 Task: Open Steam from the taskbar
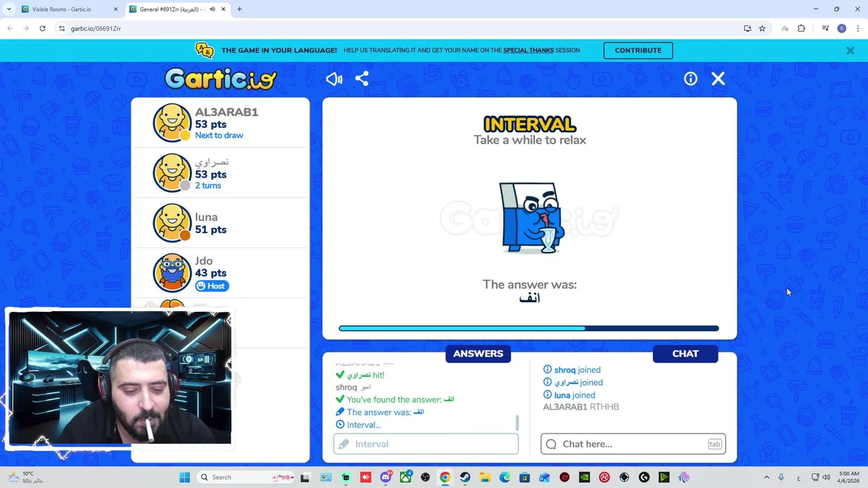tap(465, 477)
